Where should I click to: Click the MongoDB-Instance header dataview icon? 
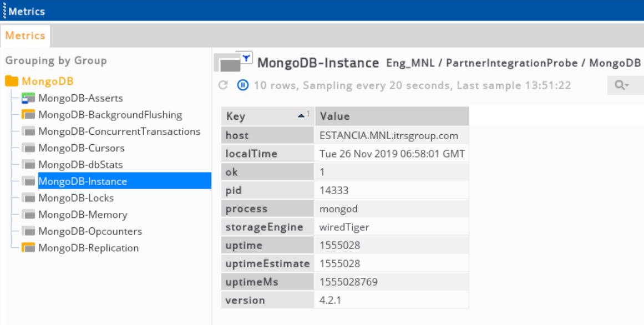click(x=227, y=64)
